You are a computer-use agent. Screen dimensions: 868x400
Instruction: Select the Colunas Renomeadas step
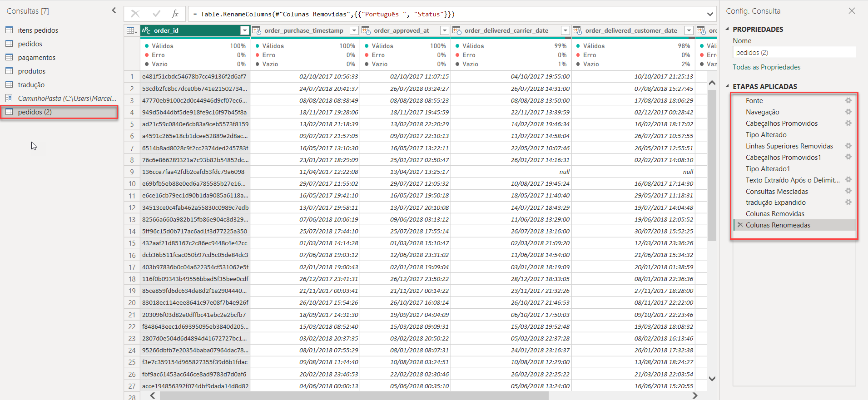click(778, 225)
